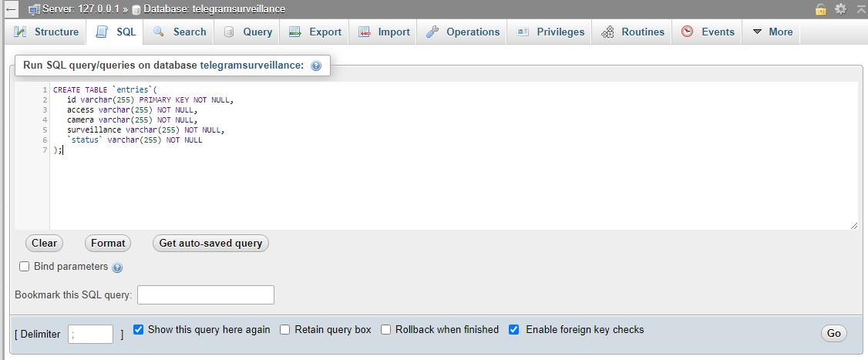Click Database: telegramsurveillance breadcrumb link
The image size is (868, 360).
click(214, 9)
